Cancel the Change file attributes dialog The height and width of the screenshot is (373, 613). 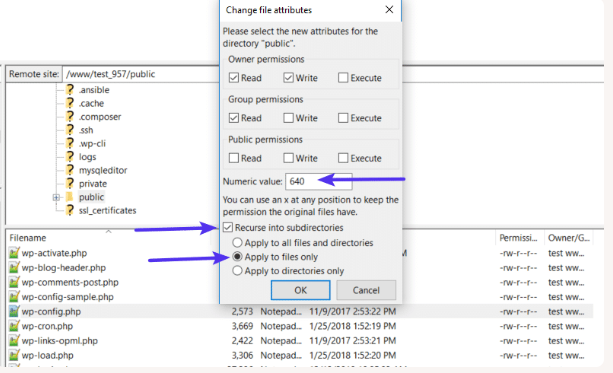366,290
